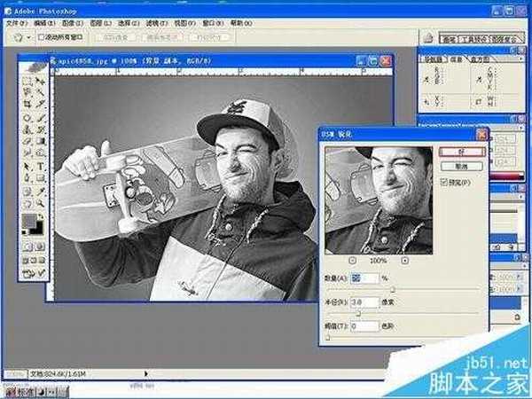The height and width of the screenshot is (399, 532).
Task: Select the Pen tool
Action: tap(27, 178)
